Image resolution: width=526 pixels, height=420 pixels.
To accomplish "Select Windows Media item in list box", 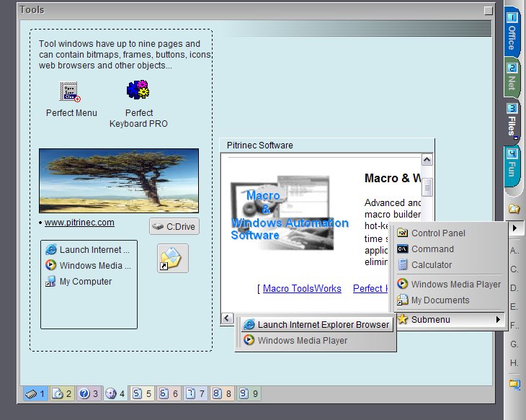I will tap(89, 265).
